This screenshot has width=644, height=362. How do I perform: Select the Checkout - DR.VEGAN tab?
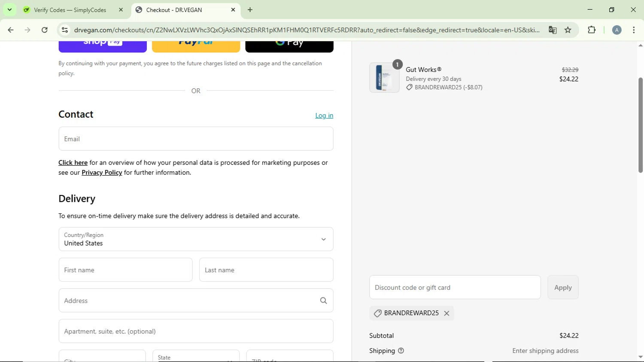click(174, 10)
